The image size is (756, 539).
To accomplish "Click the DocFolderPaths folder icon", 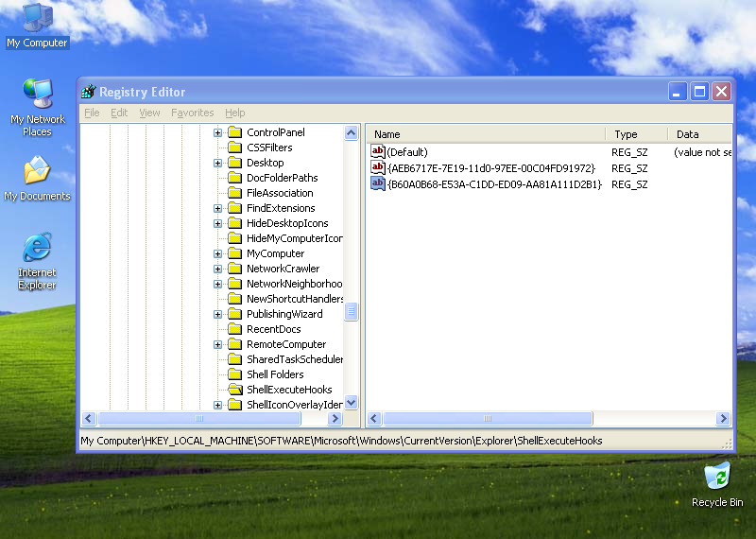I will tap(234, 178).
